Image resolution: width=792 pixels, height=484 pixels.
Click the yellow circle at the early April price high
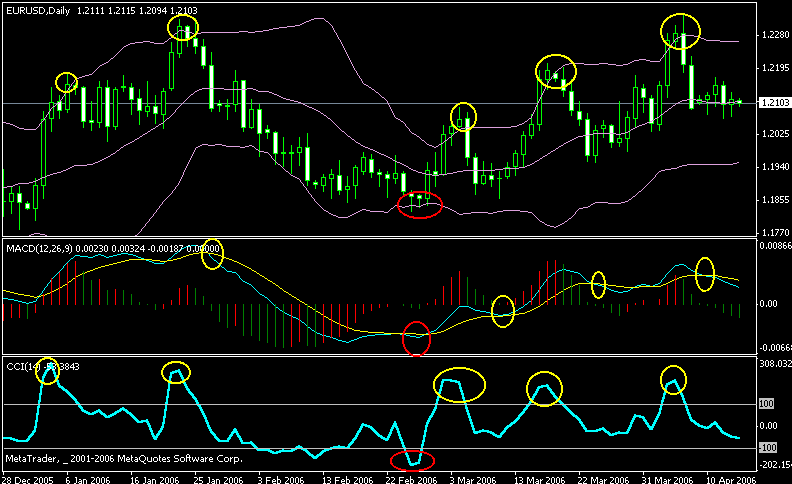[x=680, y=31]
